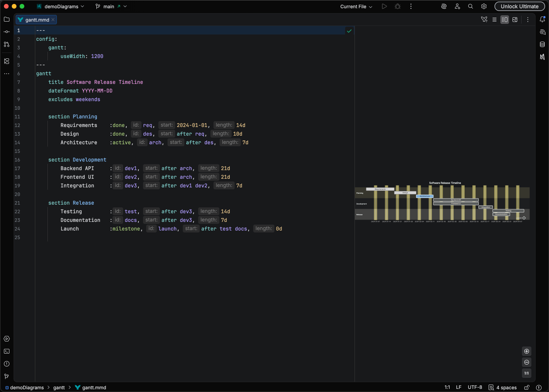This screenshot has width=549, height=392.
Task: Open the Current File run configuration dropdown
Action: pyautogui.click(x=356, y=6)
